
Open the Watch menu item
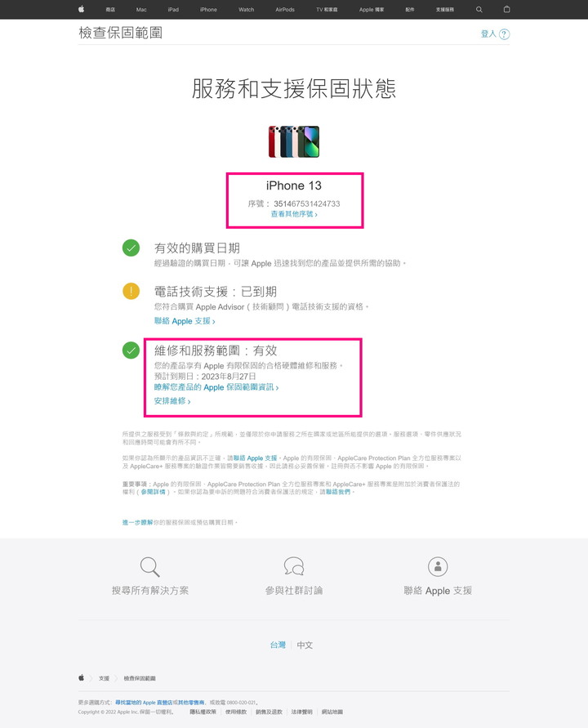247,9
